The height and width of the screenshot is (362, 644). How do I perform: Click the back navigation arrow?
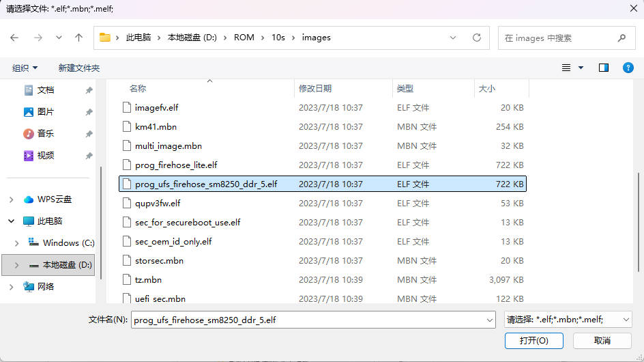(x=14, y=38)
